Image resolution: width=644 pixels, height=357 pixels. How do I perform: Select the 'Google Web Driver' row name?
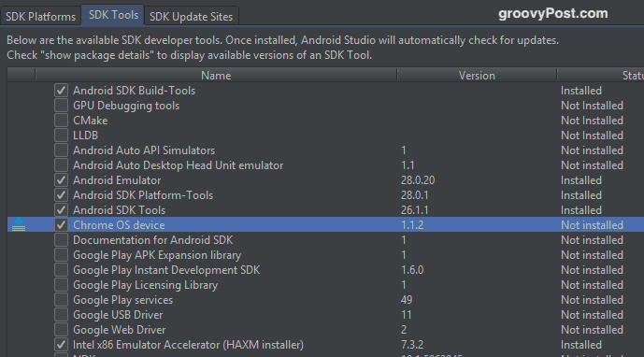click(120, 330)
